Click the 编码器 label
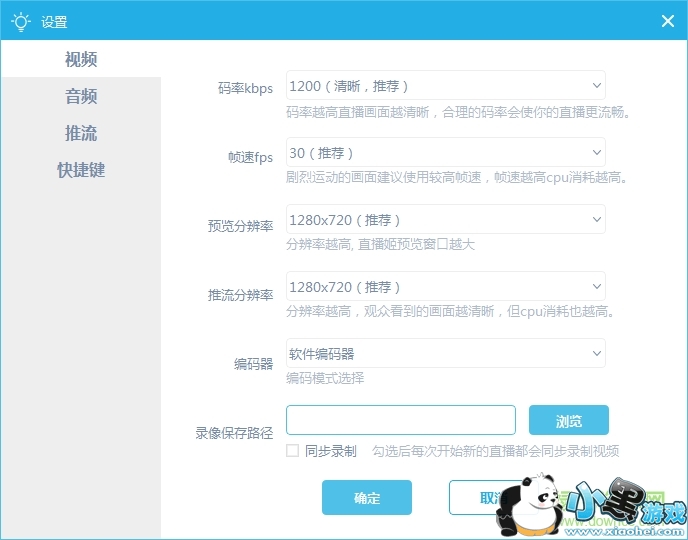 coord(254,364)
